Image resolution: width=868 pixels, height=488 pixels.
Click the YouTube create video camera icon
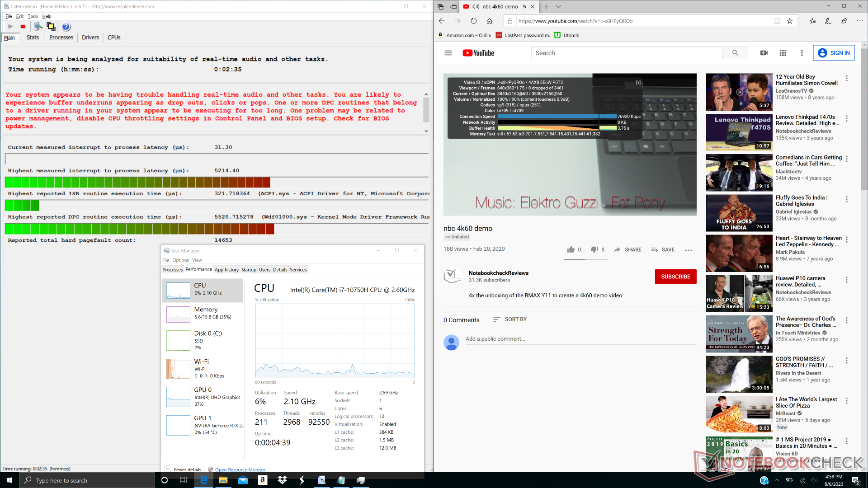pos(764,53)
